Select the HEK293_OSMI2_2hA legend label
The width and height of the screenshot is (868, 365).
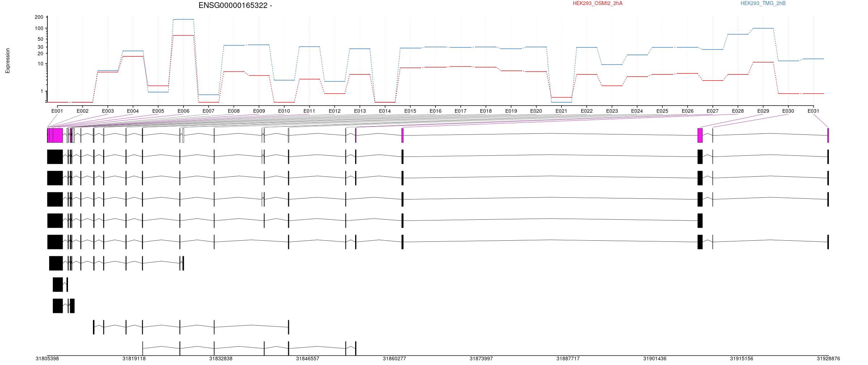click(597, 3)
